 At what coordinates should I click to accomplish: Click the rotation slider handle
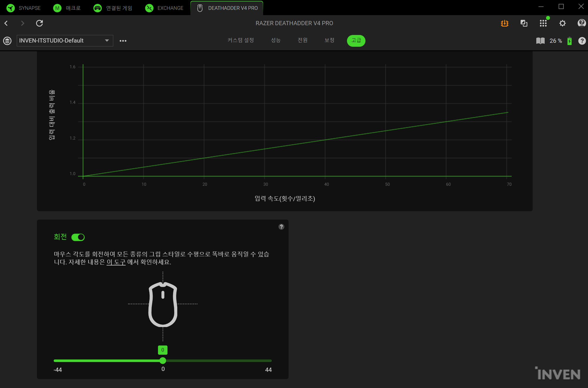click(163, 360)
